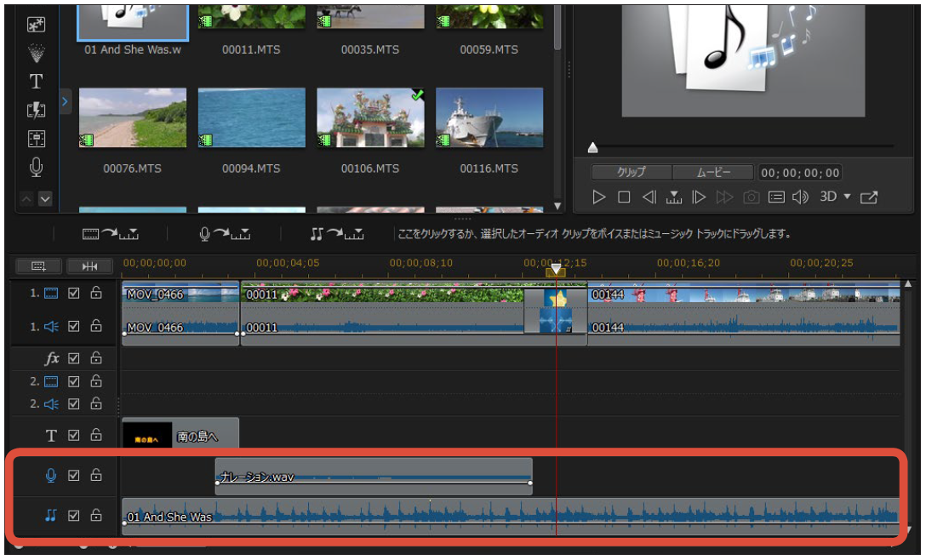Open the Title Room from the sidebar

(36, 82)
